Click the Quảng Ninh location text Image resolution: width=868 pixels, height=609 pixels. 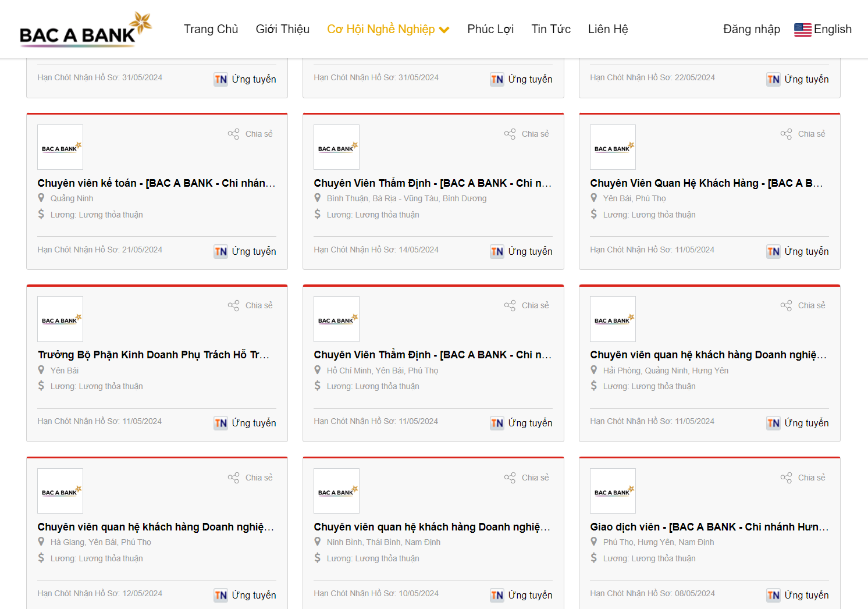(72, 198)
